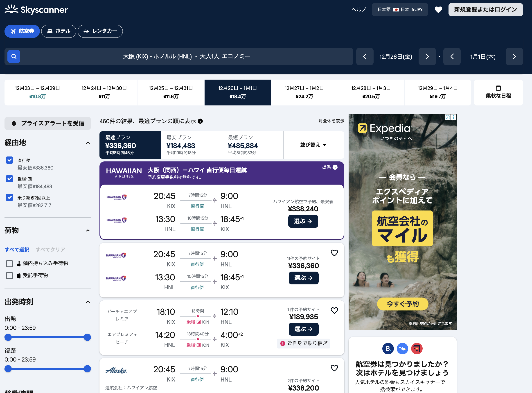Uncheck the 直行便 filter checkbox

point(9,160)
